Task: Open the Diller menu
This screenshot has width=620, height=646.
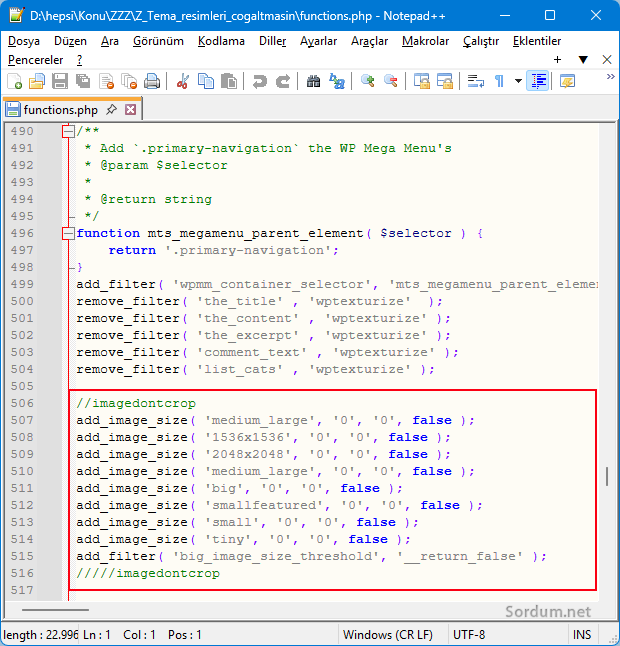Action: coord(272,41)
